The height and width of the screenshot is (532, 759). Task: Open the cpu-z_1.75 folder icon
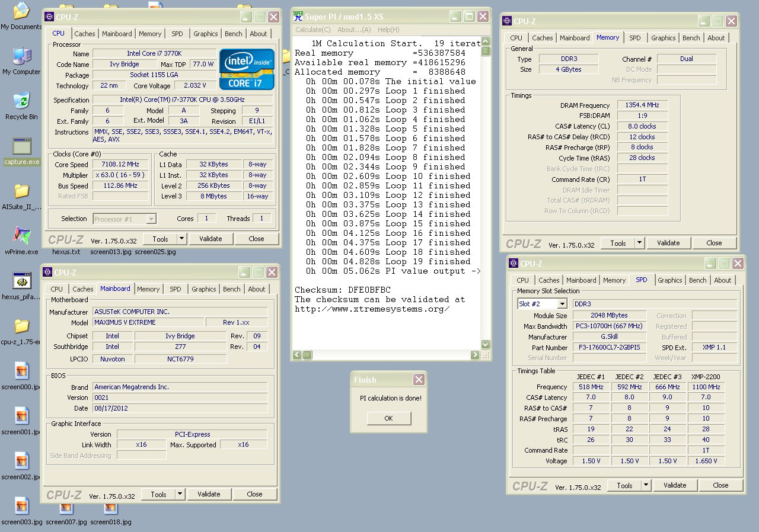[x=21, y=326]
